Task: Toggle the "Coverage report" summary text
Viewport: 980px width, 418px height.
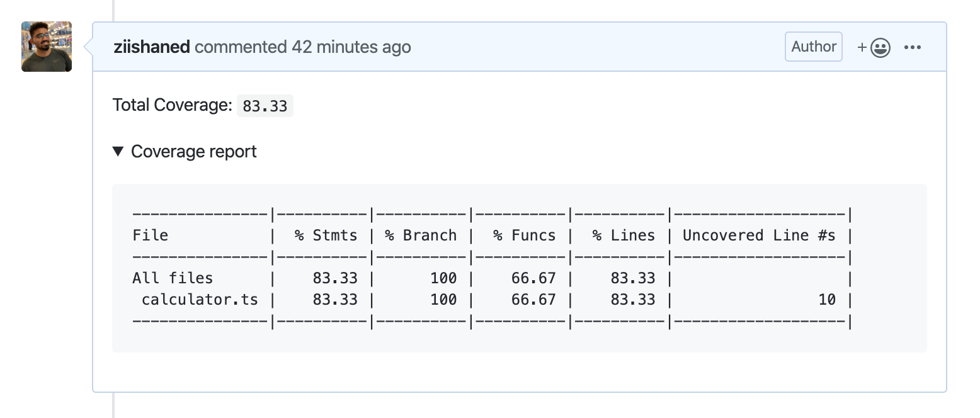Action: tap(193, 152)
